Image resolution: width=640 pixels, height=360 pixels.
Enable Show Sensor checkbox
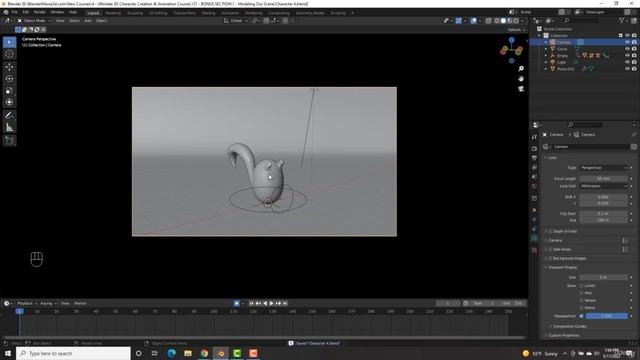coord(581,300)
